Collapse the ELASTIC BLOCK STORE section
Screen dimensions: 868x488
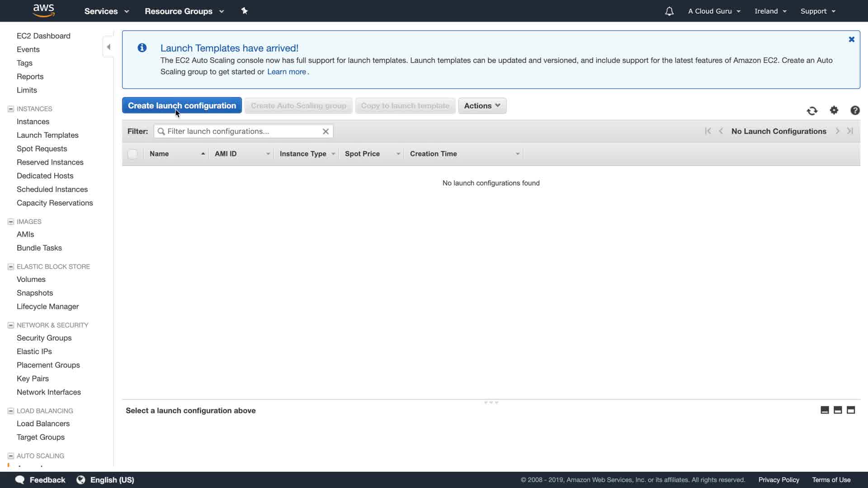(11, 267)
